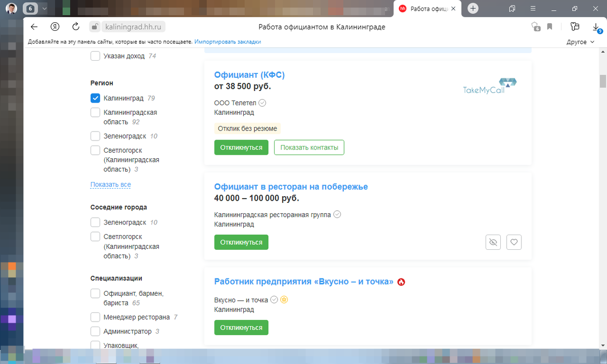Click the yellow award badge beside Вкусно — и точка

tap(284, 300)
